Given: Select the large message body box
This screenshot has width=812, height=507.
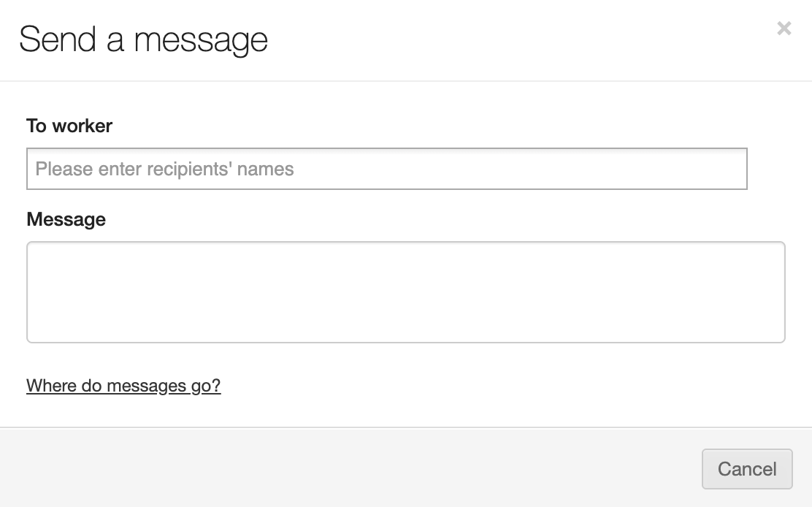Looking at the screenshot, I should (x=405, y=292).
